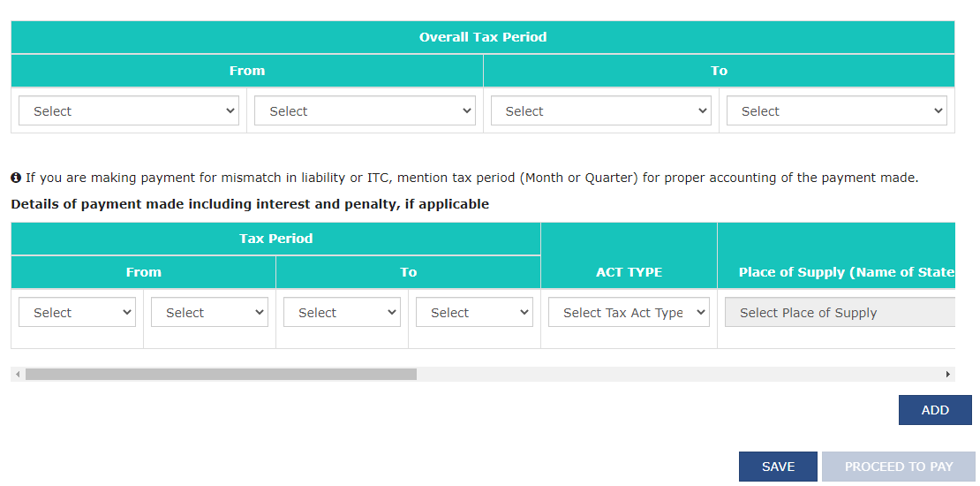
Task: Open the first Overall Tax Period From dropdown
Action: pos(129,111)
